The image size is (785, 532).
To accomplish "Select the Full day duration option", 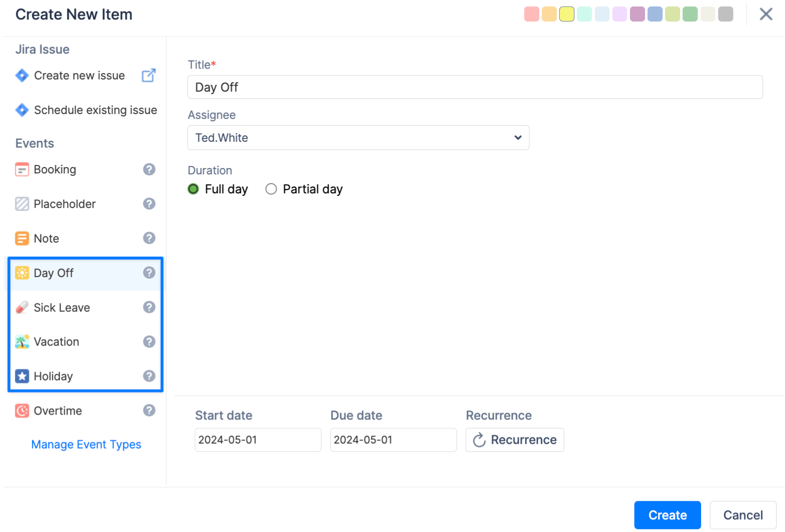I will click(194, 189).
